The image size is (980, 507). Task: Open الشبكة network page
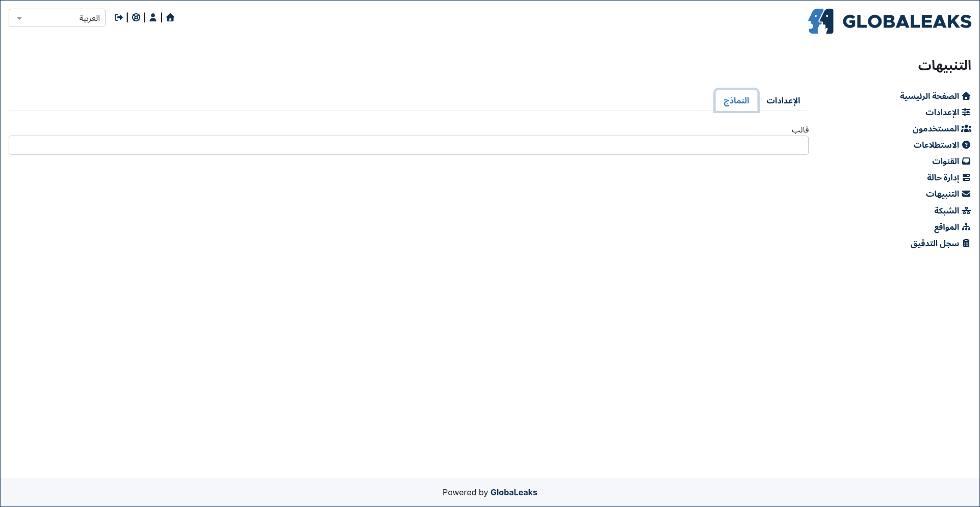(x=952, y=210)
